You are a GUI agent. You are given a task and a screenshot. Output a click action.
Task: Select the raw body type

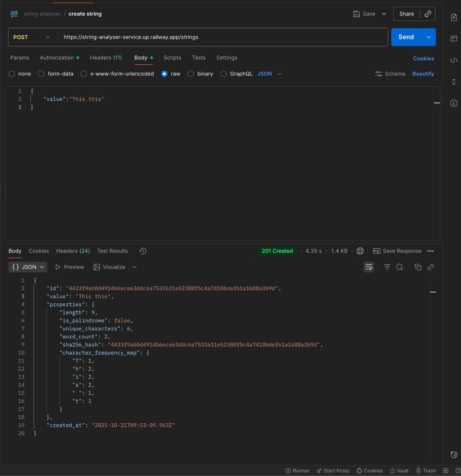[165, 74]
